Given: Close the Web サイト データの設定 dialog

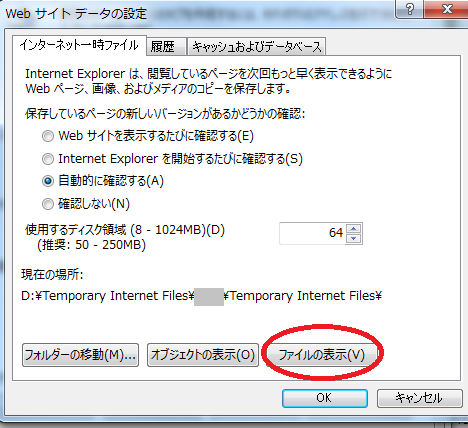Looking at the screenshot, I should coord(447,9).
